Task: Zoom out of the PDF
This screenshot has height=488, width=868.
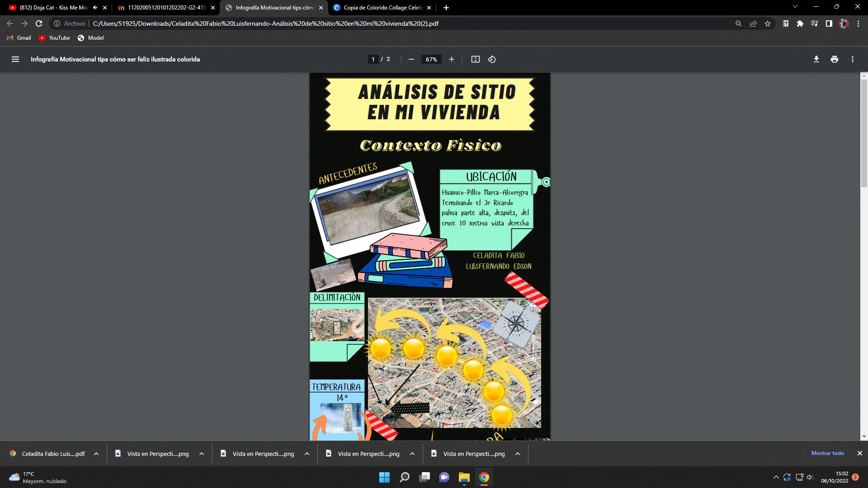Action: [411, 59]
